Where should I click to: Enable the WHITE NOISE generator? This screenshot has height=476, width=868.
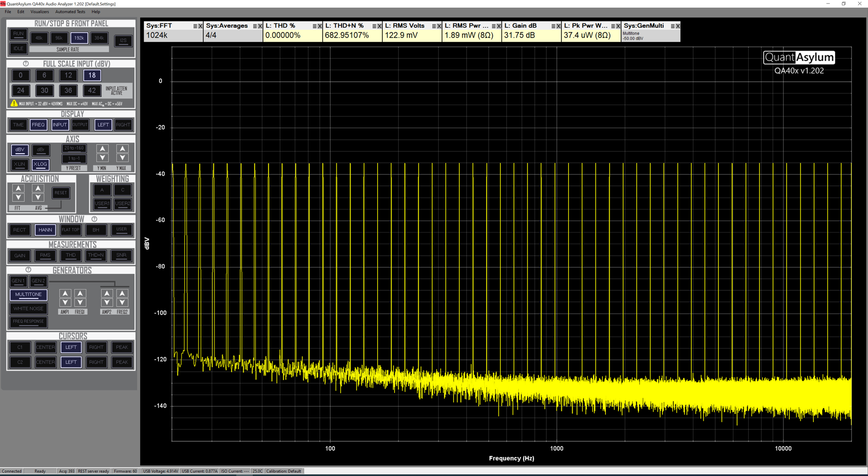pos(29,309)
